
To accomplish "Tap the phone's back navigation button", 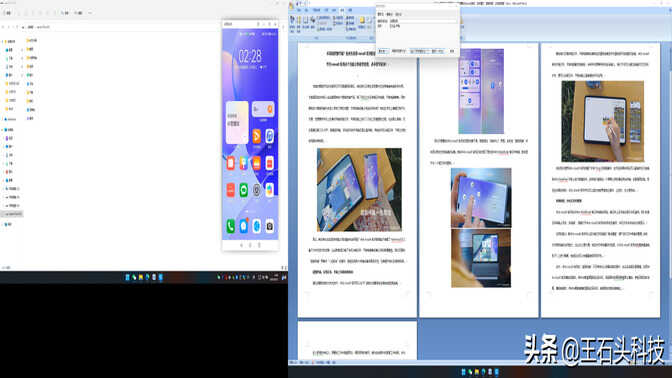I will (241, 245).
